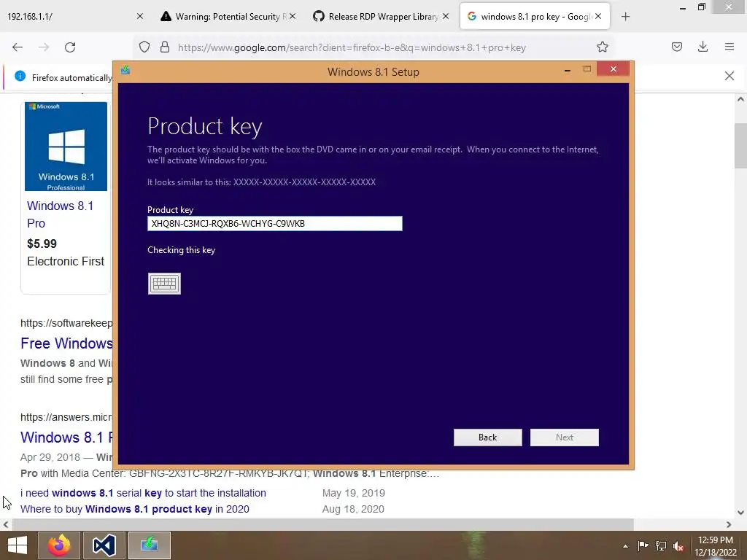This screenshot has height=560, width=747.
Task: Click the padlock site info icon
Action: (165, 47)
